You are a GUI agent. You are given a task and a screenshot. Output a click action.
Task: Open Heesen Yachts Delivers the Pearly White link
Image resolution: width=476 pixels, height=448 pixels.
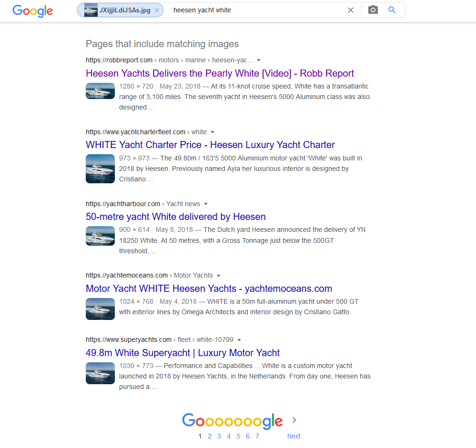[220, 73]
